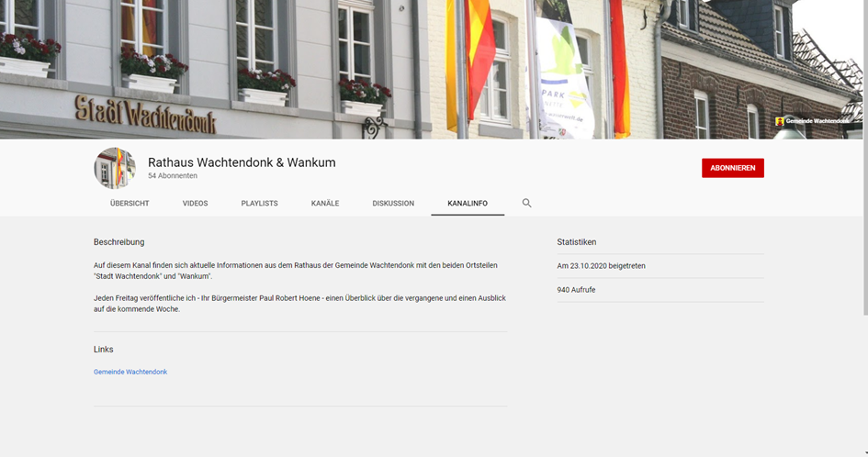Open the Videos tab
Image resolution: width=868 pixels, height=457 pixels.
[195, 204]
